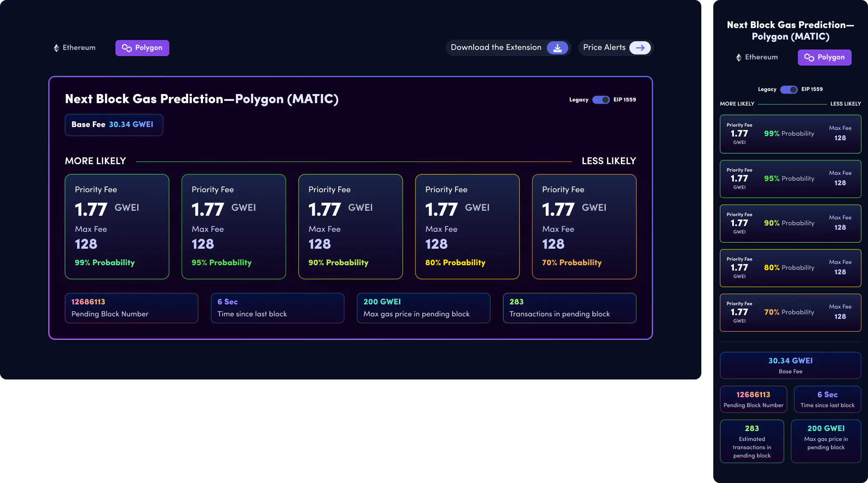868x483 pixels.
Task: Click the side panel Next Block Gas Prediction title
Action: coord(790,31)
